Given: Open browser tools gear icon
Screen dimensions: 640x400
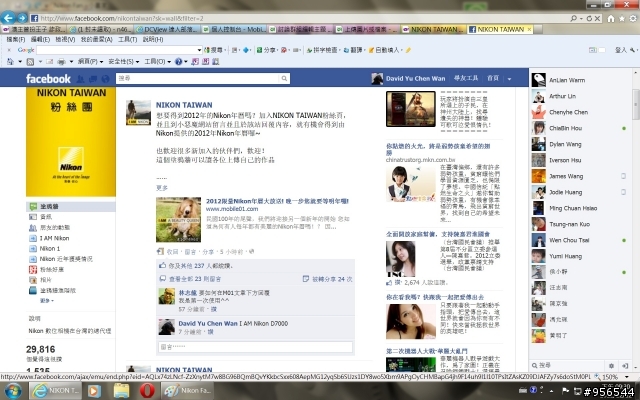Looking at the screenshot, I should tap(633, 18).
